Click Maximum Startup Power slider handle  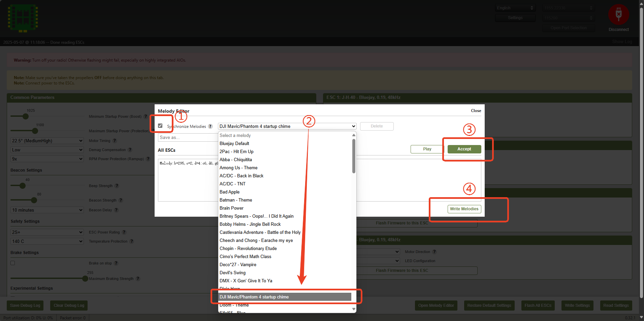tap(35, 131)
